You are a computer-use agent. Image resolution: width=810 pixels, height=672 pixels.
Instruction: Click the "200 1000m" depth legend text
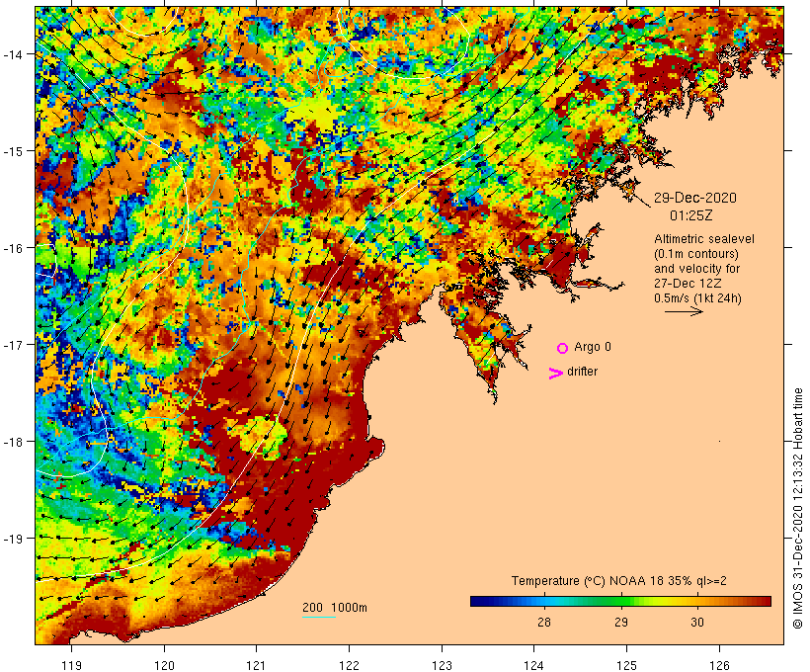click(x=335, y=608)
